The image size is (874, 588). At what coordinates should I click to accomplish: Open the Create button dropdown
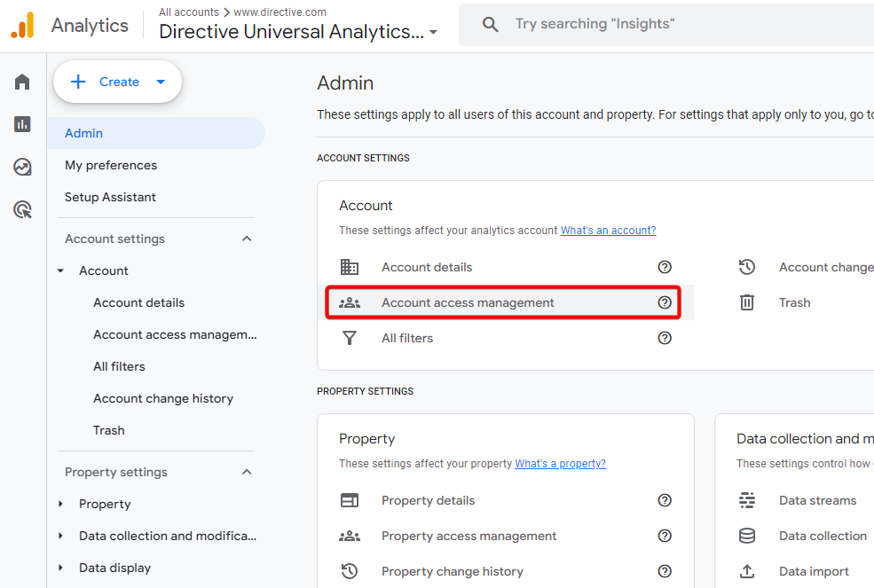tap(161, 82)
